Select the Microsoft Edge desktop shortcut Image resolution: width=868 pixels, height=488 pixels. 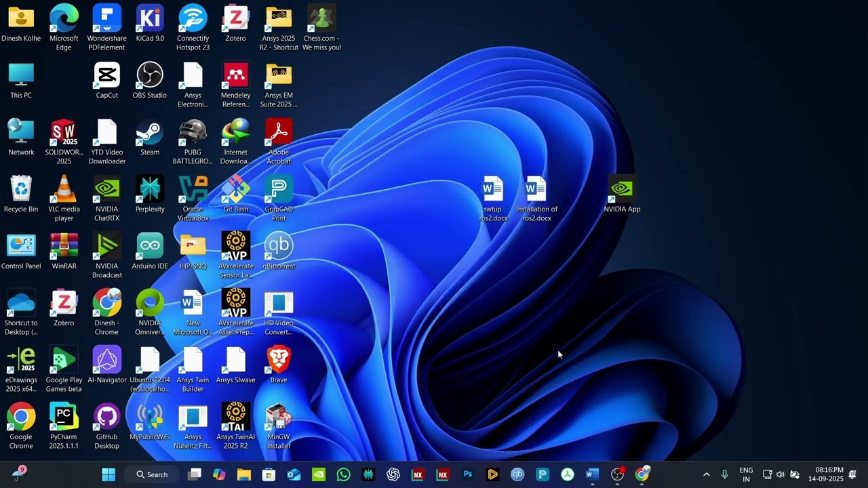(64, 28)
